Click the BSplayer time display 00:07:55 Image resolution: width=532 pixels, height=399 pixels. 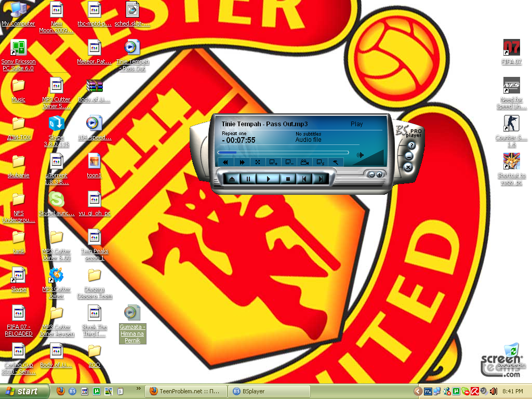(239, 140)
